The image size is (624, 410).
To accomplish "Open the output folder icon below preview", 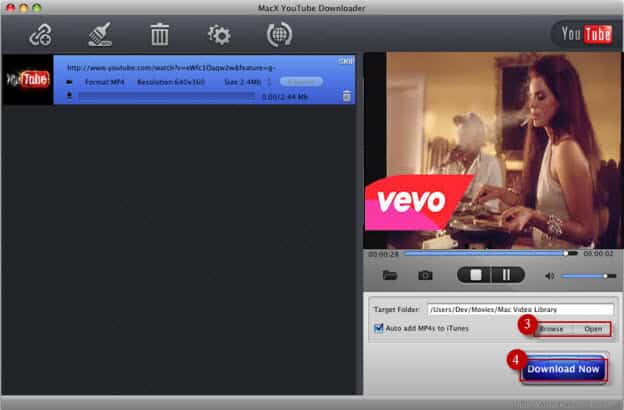I will (x=390, y=275).
